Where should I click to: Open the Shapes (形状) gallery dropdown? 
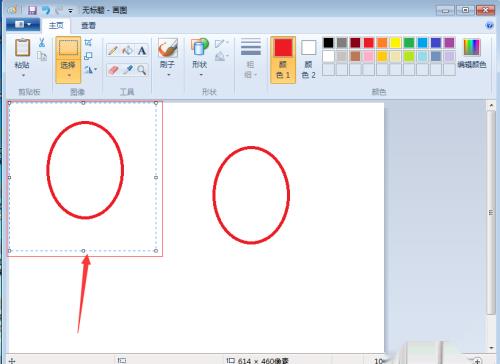click(x=201, y=75)
